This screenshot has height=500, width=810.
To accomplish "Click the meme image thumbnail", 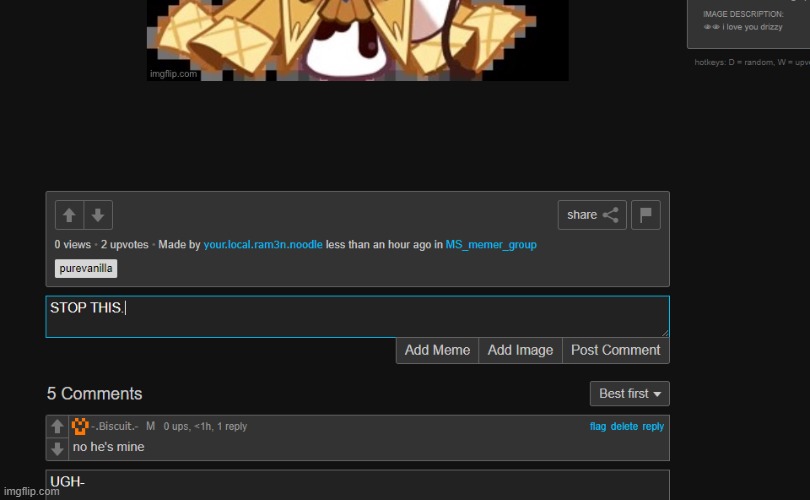I will (357, 40).
